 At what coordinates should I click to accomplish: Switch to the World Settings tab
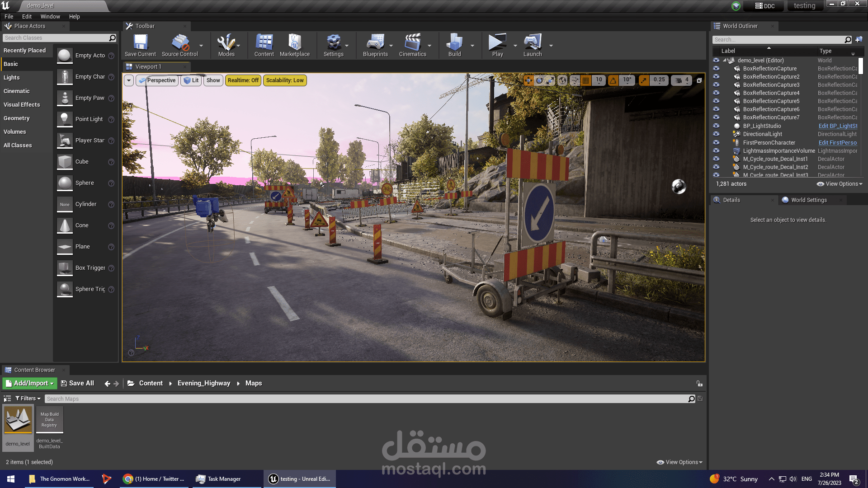tap(808, 200)
